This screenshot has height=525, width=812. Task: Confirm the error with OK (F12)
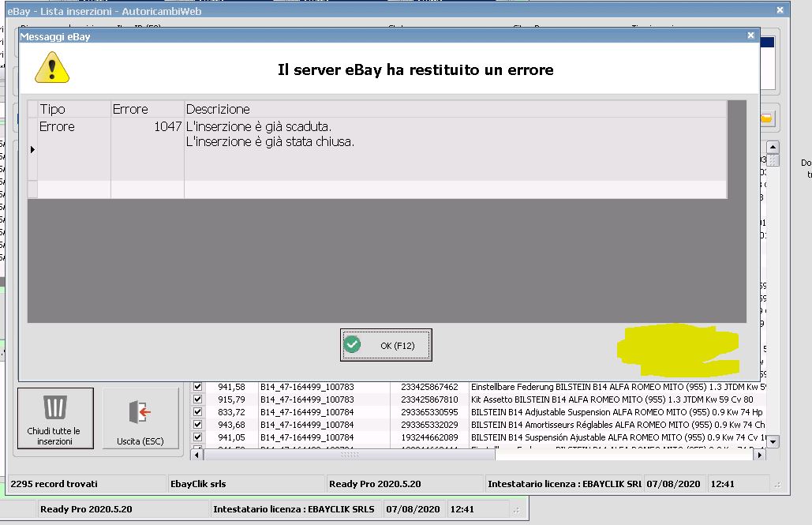386,345
